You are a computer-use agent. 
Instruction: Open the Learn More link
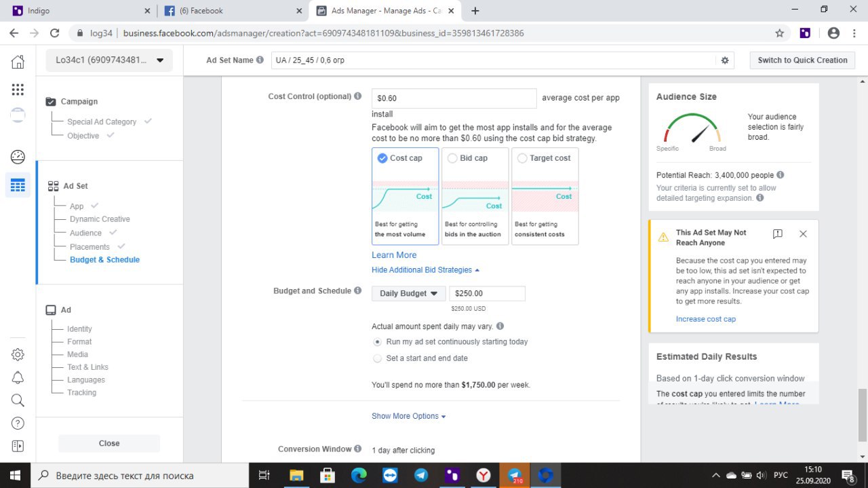394,255
